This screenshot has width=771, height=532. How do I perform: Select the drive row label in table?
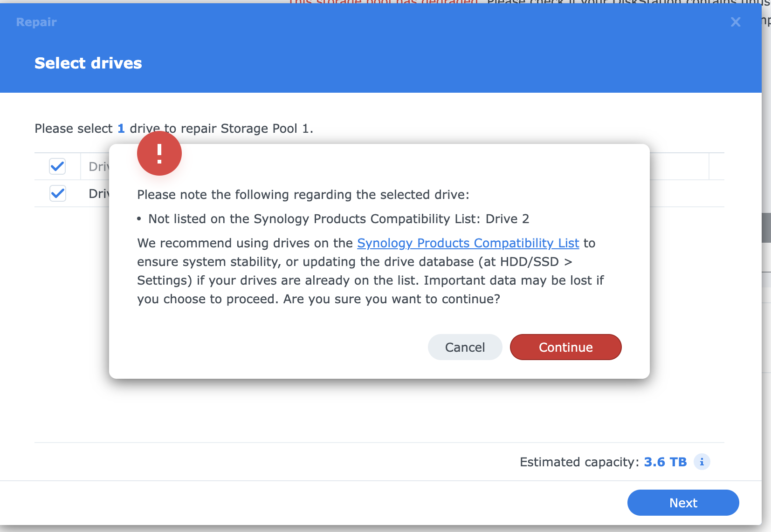pyautogui.click(x=98, y=193)
